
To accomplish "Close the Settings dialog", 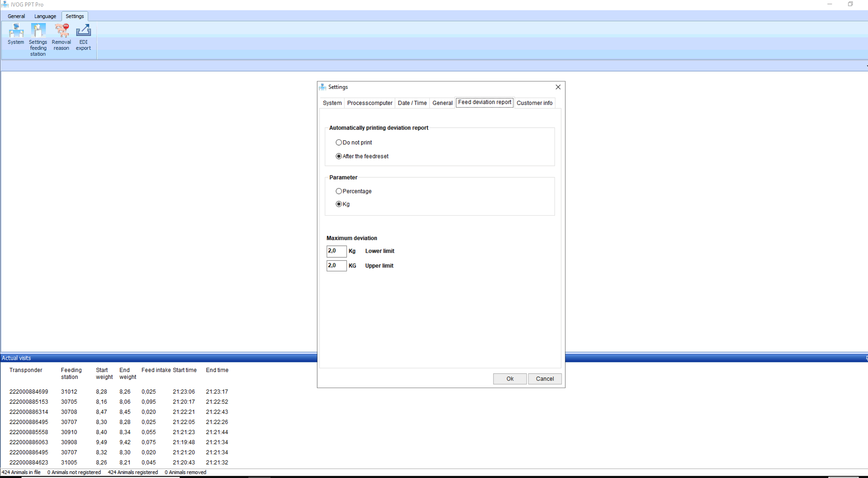I will pyautogui.click(x=558, y=87).
